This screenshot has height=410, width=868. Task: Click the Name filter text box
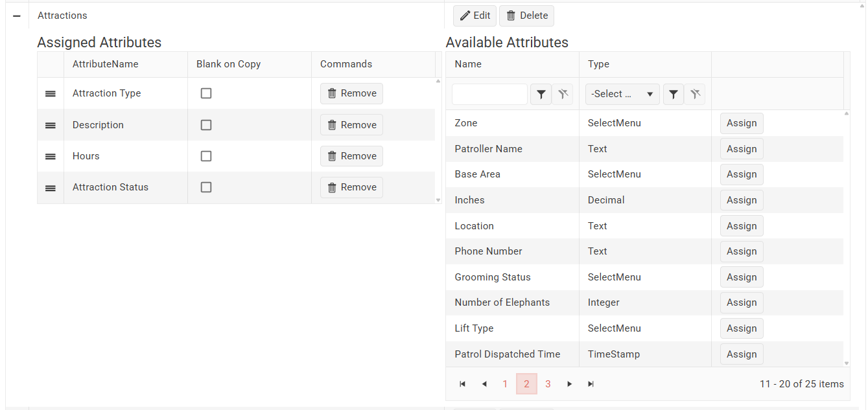pos(489,95)
